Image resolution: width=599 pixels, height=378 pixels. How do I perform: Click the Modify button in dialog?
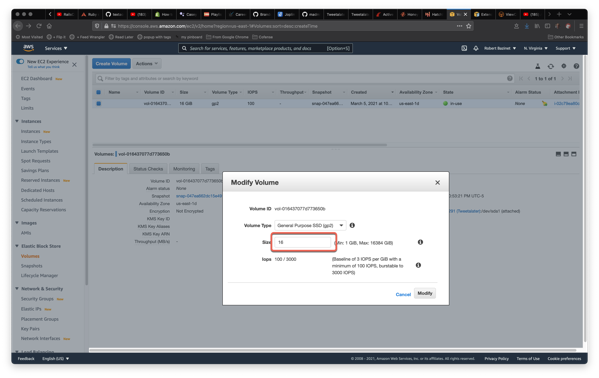point(425,293)
